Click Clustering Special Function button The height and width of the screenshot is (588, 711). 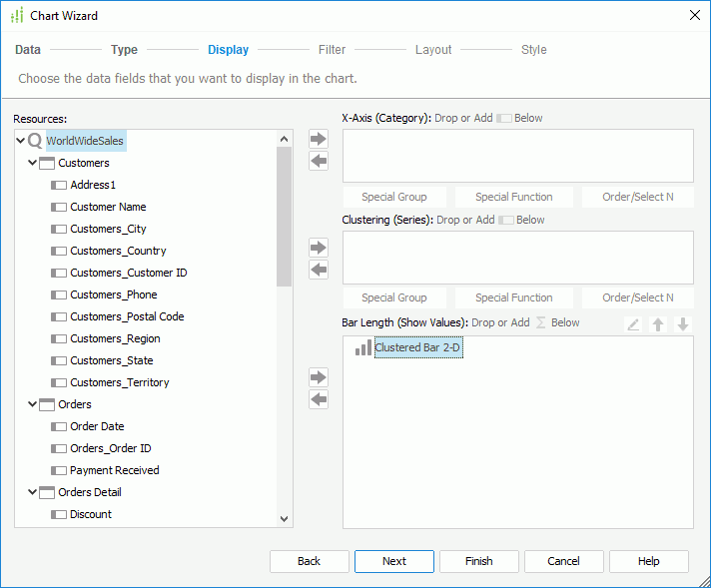[513, 297]
